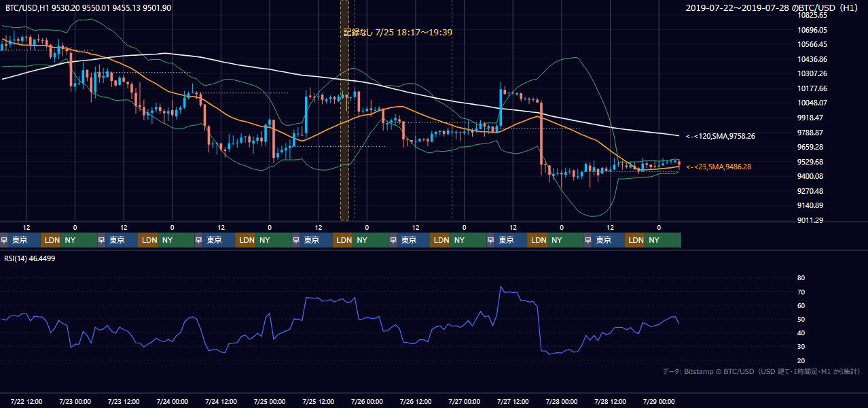This screenshot has width=868, height=408.
Task: Click the 7/22 12:00 time axis label
Action: click(x=26, y=401)
